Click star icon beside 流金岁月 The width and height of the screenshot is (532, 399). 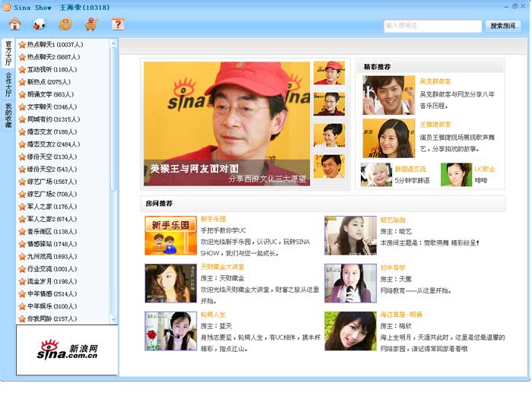(x=22, y=282)
